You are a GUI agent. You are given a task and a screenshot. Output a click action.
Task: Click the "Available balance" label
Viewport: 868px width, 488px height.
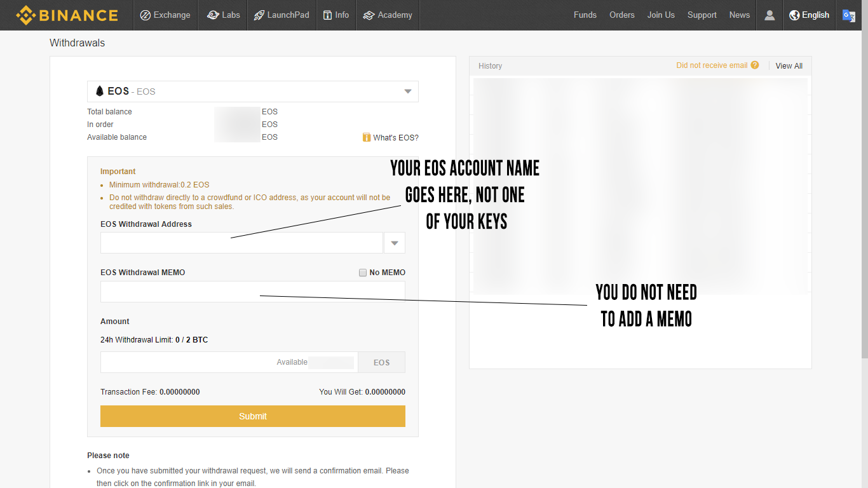[117, 137]
